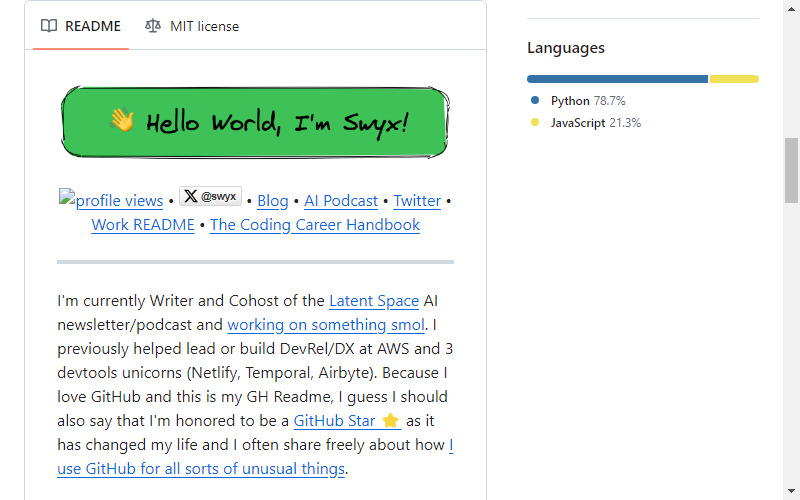The width and height of the screenshot is (800, 500).
Task: Open the Work README link
Action: click(143, 224)
